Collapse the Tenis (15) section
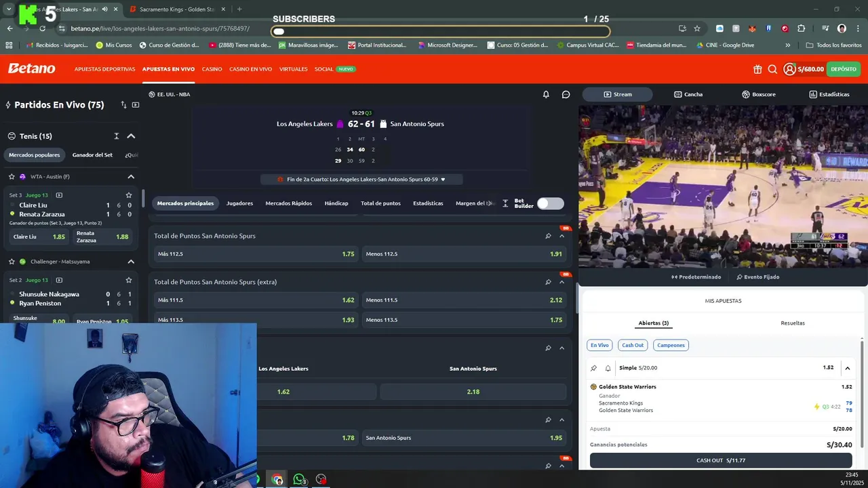This screenshot has width=868, height=488. pos(131,136)
